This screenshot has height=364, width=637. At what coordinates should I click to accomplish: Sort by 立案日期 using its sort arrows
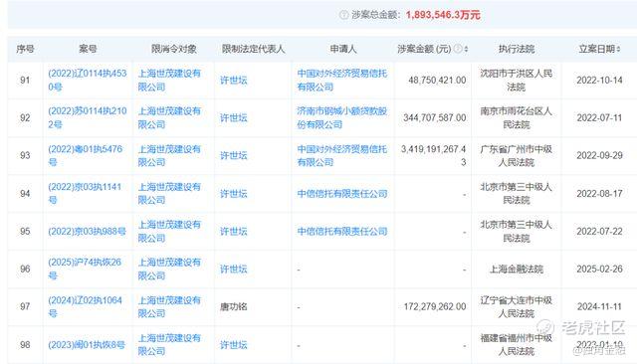(x=618, y=49)
